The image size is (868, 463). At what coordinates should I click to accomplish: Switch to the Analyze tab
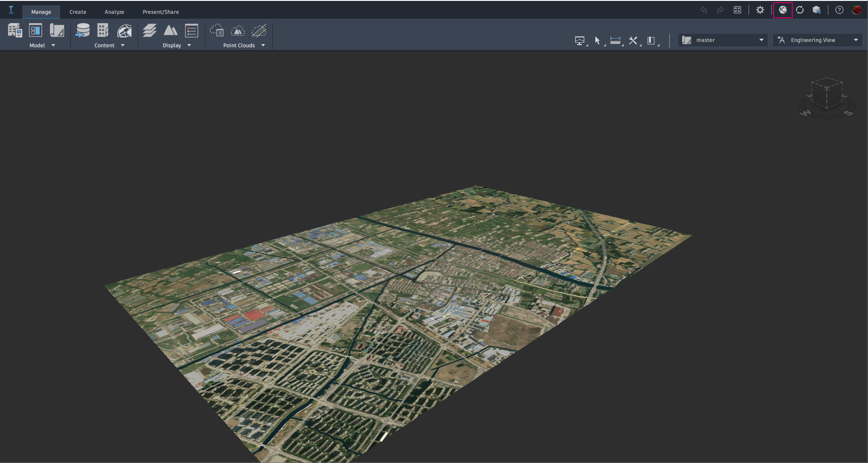click(x=115, y=12)
